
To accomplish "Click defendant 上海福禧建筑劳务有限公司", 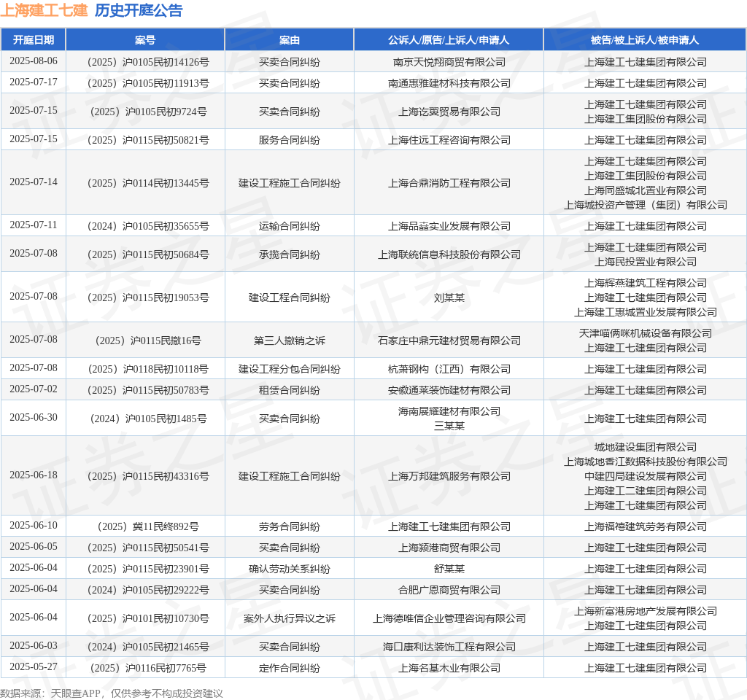I will point(645,526).
